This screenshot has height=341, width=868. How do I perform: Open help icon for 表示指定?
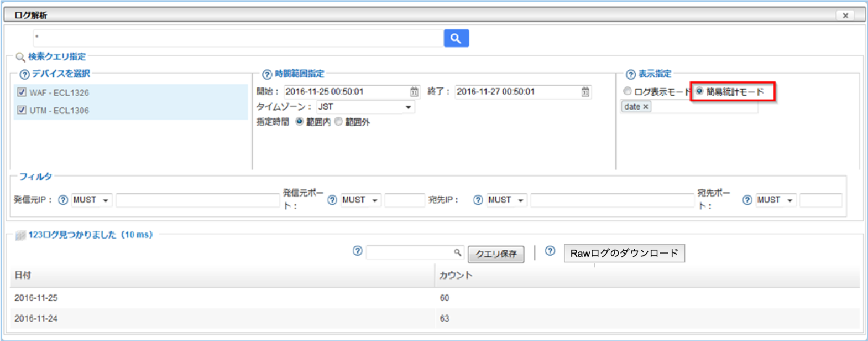631,74
